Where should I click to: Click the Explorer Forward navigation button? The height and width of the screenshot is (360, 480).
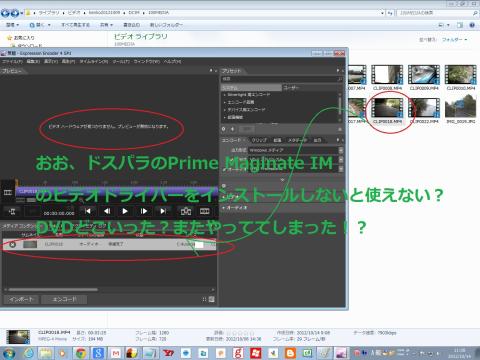[x=15, y=13]
